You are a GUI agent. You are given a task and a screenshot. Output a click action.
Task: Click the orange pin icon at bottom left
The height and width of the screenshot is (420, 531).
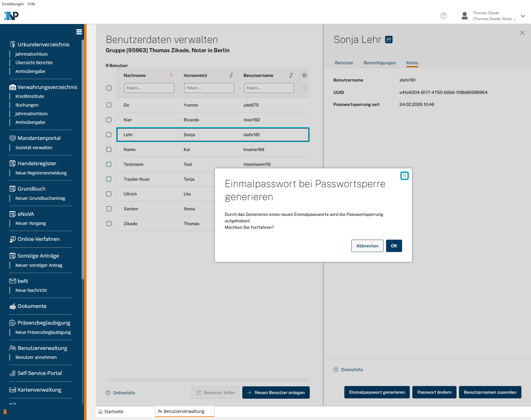[5, 412]
